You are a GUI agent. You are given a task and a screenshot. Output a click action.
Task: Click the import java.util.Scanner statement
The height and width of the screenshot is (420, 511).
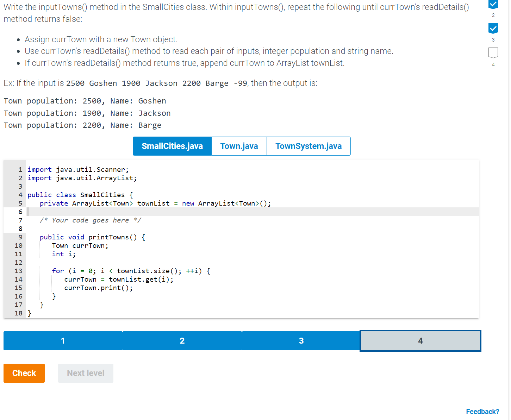tap(77, 169)
